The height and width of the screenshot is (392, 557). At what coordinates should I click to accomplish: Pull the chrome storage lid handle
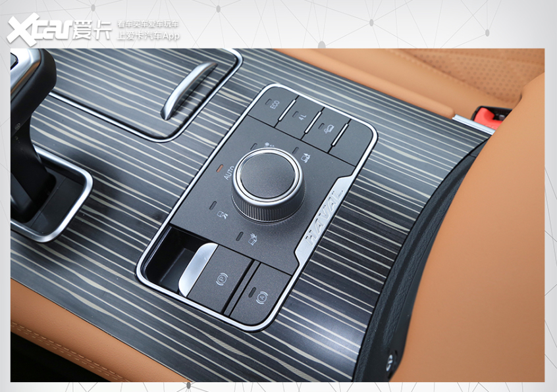[188, 91]
